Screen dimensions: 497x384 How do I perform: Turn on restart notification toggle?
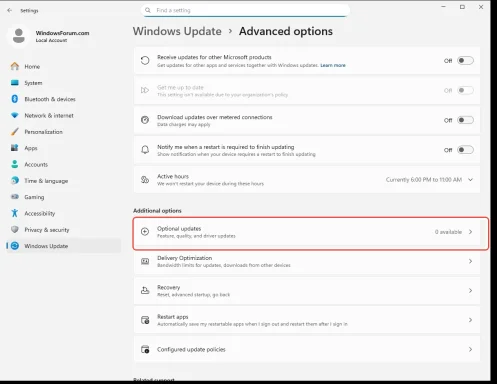(x=465, y=150)
